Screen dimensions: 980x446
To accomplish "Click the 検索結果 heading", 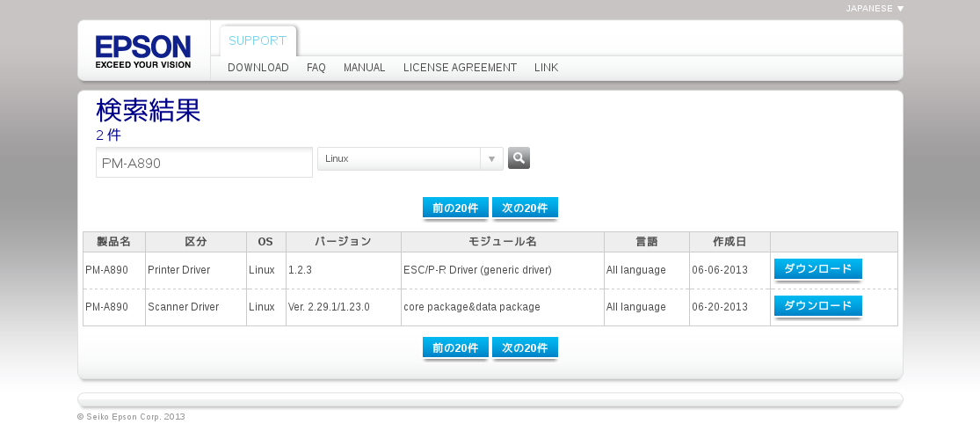I will click(149, 111).
